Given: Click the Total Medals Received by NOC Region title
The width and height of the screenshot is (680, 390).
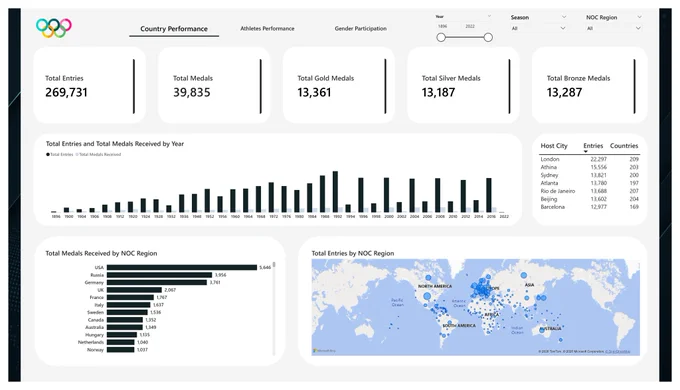Looking at the screenshot, I should 101,253.
